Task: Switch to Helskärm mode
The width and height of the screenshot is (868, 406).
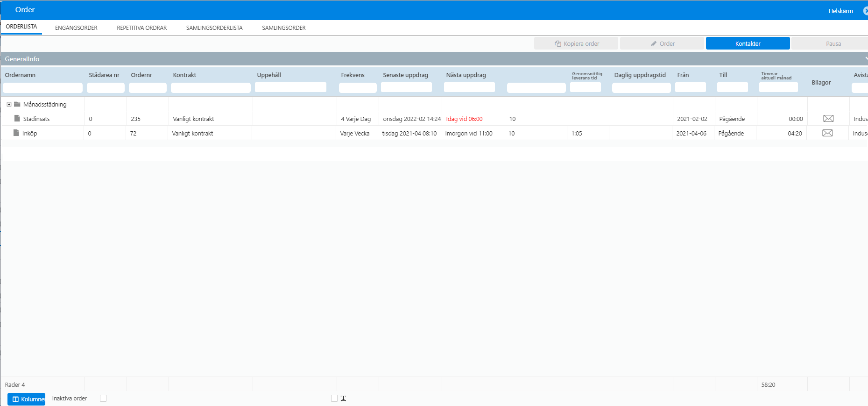Action: 840,11
